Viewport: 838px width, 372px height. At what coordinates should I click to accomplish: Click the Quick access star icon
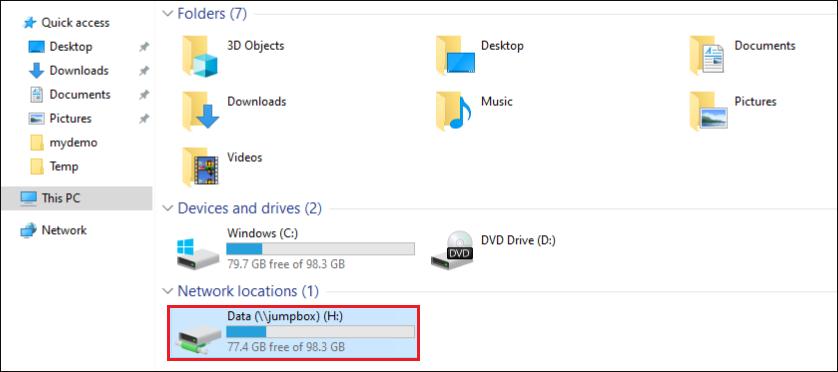(30, 23)
